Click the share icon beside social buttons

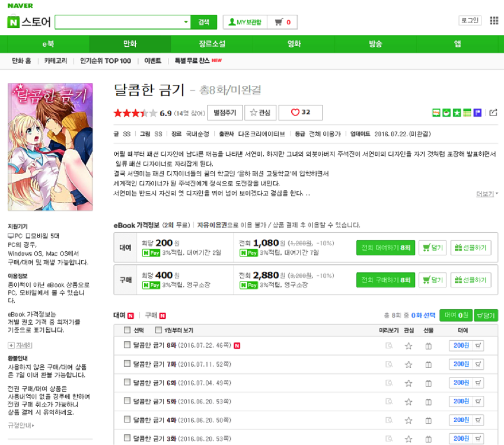tap(493, 113)
